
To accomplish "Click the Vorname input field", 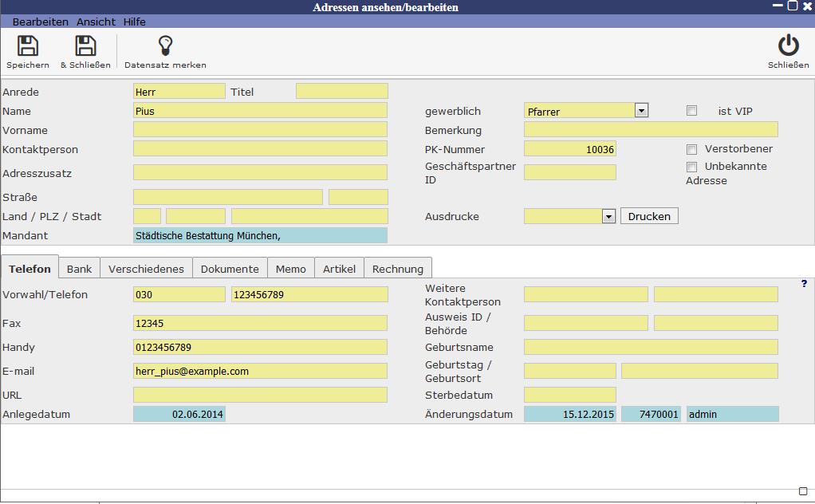I will 260,130.
